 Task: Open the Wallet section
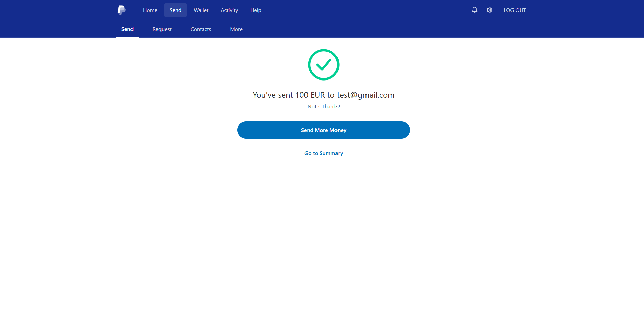coord(201,10)
